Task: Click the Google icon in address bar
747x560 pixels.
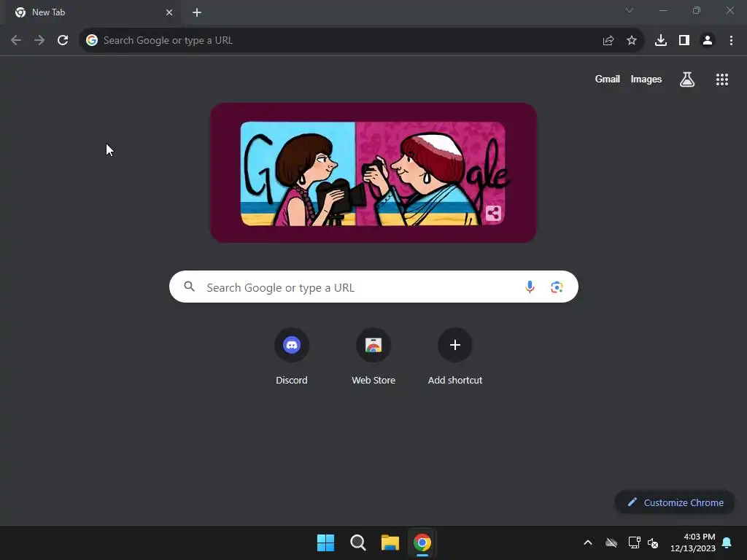Action: coord(92,41)
